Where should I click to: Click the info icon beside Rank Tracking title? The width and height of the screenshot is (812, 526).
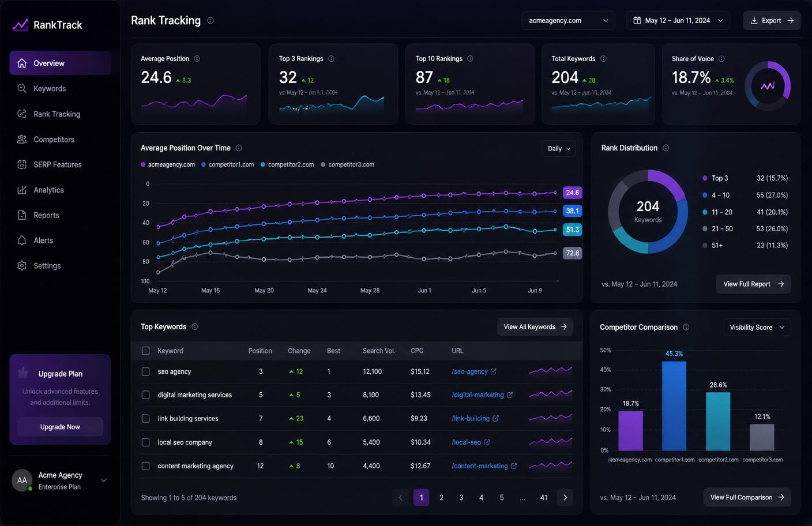coord(210,21)
